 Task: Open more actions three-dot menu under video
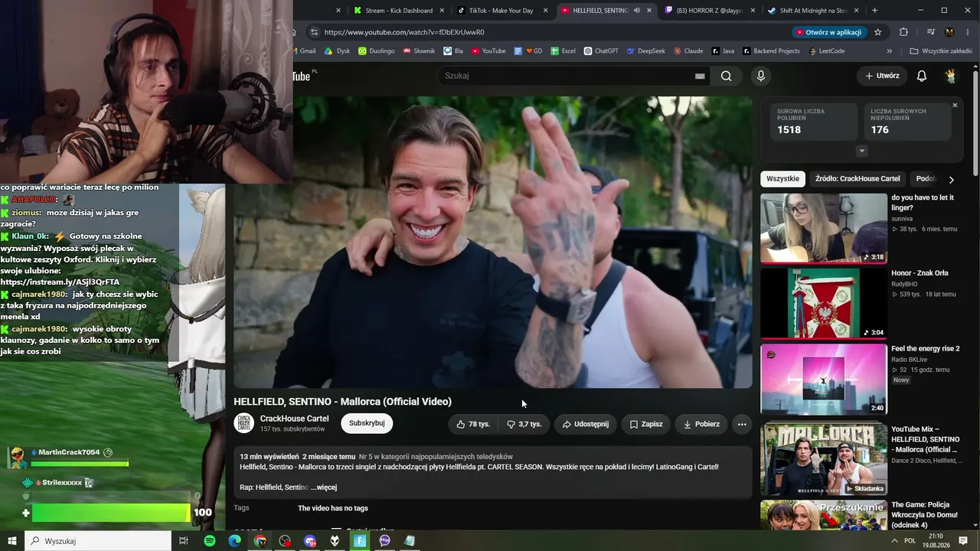pyautogui.click(x=742, y=424)
